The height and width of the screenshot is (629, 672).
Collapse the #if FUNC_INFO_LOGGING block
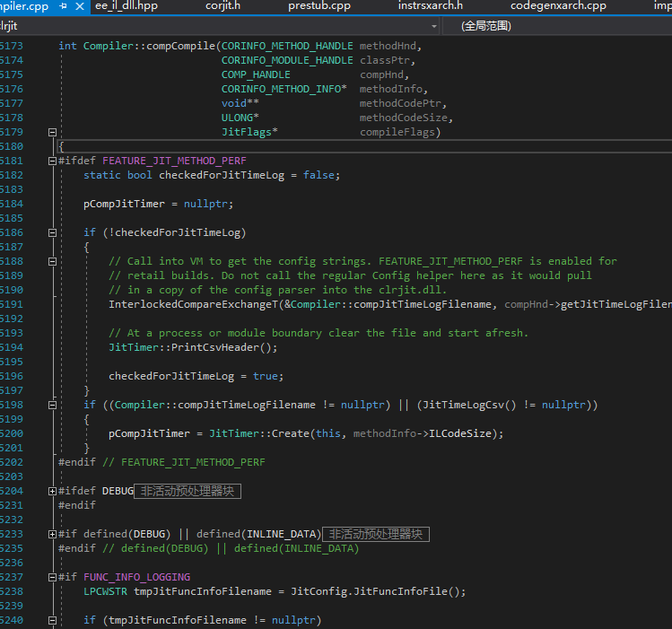pyautogui.click(x=52, y=578)
